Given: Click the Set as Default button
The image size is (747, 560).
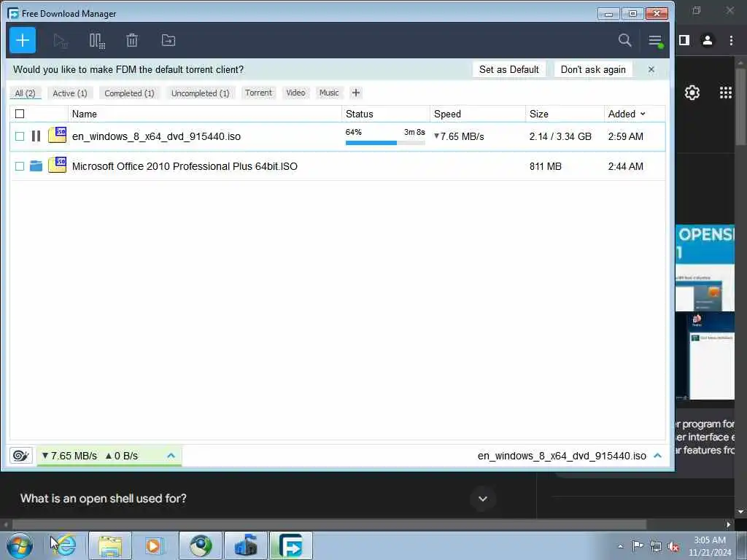Looking at the screenshot, I should 508,69.
